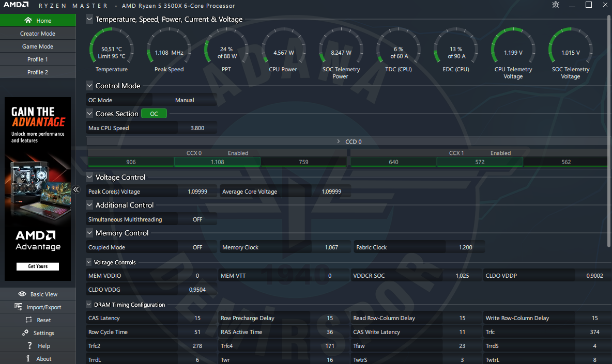Select core showing 640 in CCX 1
Image resolution: width=612 pixels, height=364 pixels.
tap(393, 162)
